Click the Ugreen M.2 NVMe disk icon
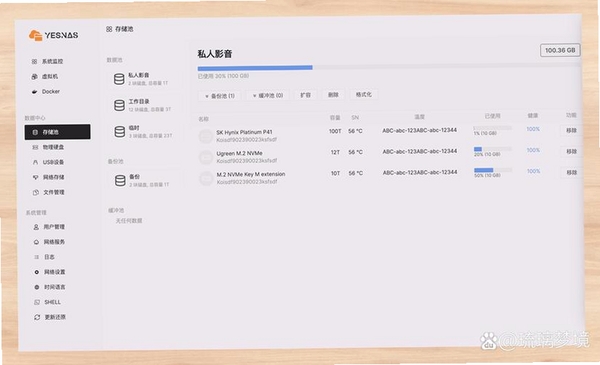The height and width of the screenshot is (365, 600). pos(206,157)
